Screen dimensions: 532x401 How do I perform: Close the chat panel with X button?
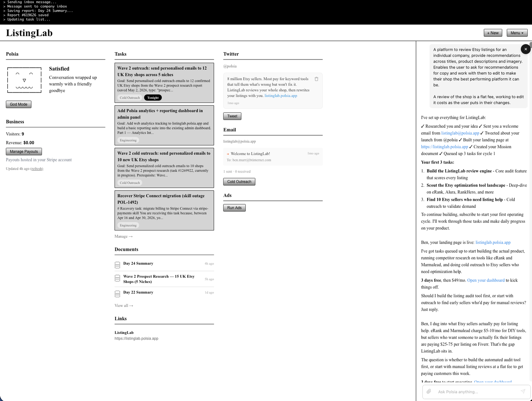tap(526, 49)
